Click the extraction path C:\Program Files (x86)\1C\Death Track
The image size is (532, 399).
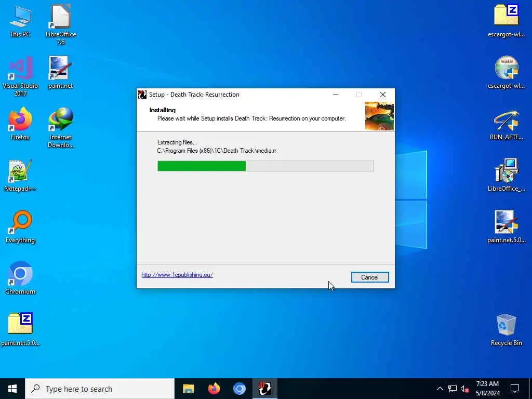coord(217,151)
